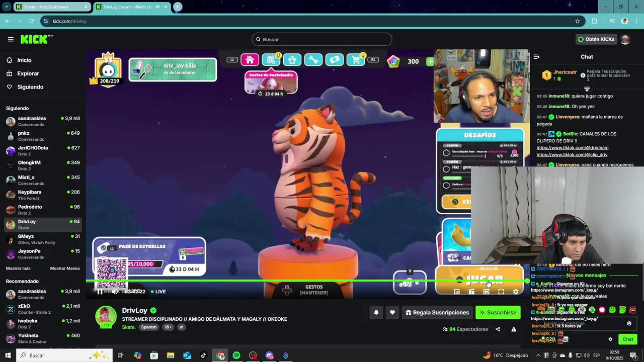The image size is (644, 362).
Task: Mute the stream volume
Action: 115,292
